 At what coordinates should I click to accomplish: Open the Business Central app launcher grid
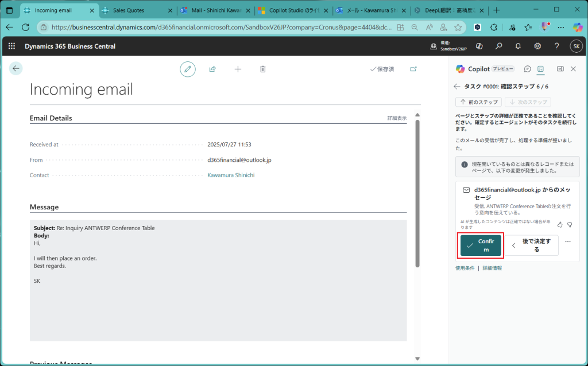click(11, 46)
